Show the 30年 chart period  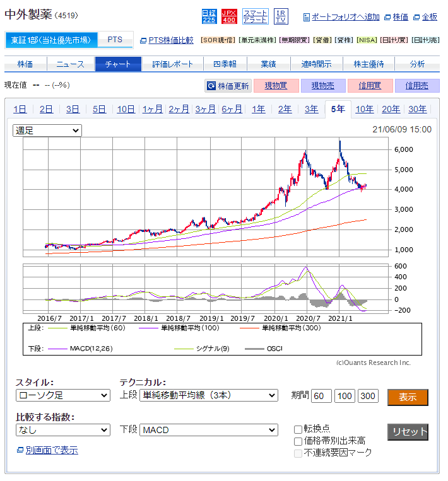click(x=417, y=109)
